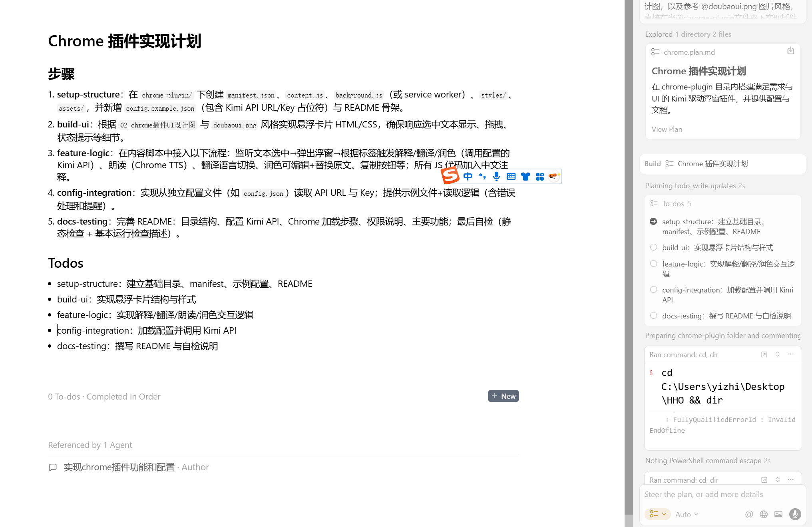Image resolution: width=812 pixels, height=527 pixels.
Task: Open the Sogou toolbox grid icon
Action: (540, 176)
